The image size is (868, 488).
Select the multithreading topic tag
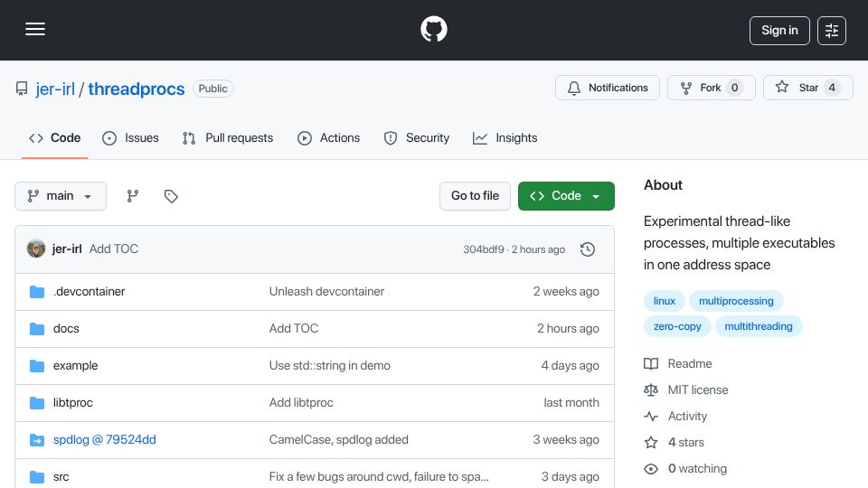(x=759, y=326)
